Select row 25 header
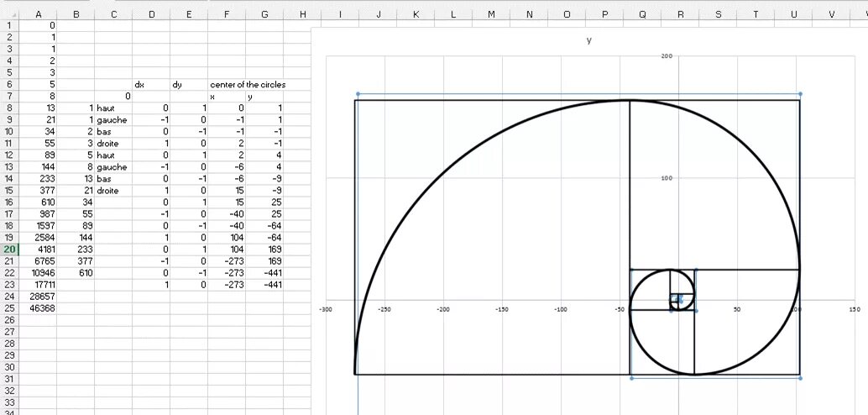The width and height of the screenshot is (868, 415). pos(9,308)
